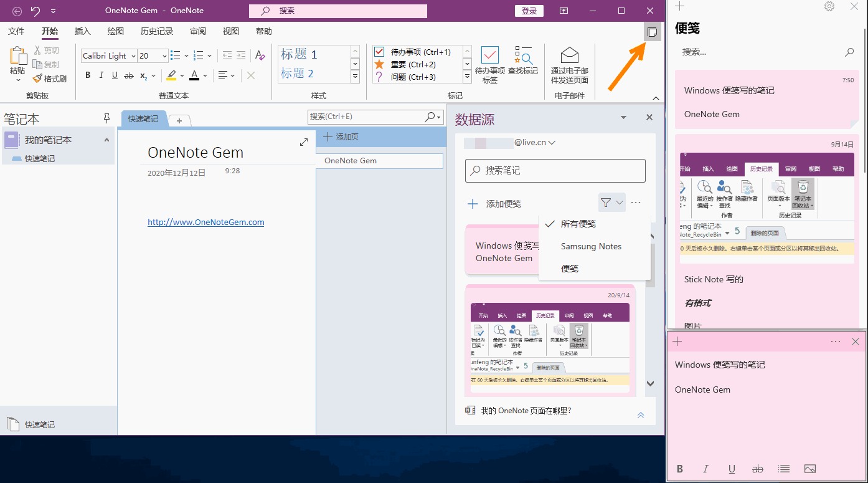Click 我的 OneNote 页面在哪里? text
Screen dimensions: 868x483
click(526, 411)
